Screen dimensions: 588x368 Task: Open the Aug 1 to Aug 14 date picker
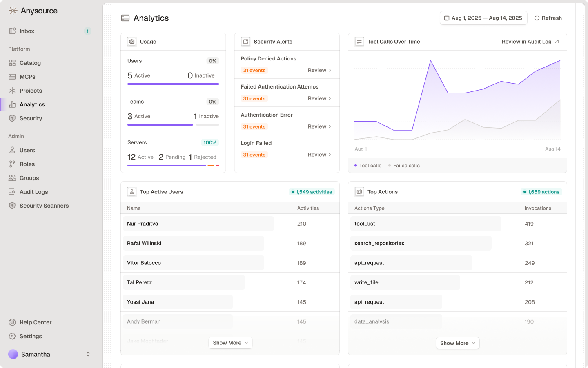pyautogui.click(x=483, y=18)
